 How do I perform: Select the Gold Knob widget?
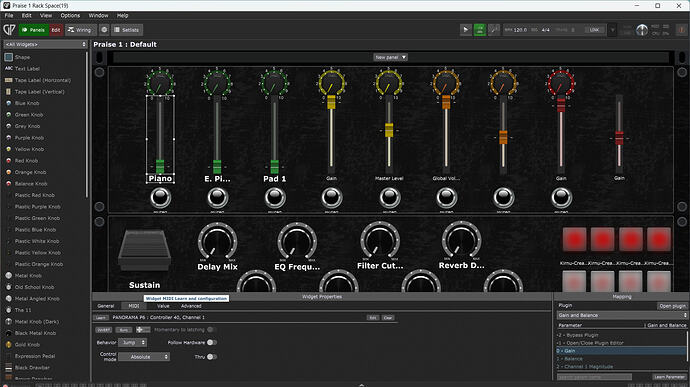pos(22,345)
